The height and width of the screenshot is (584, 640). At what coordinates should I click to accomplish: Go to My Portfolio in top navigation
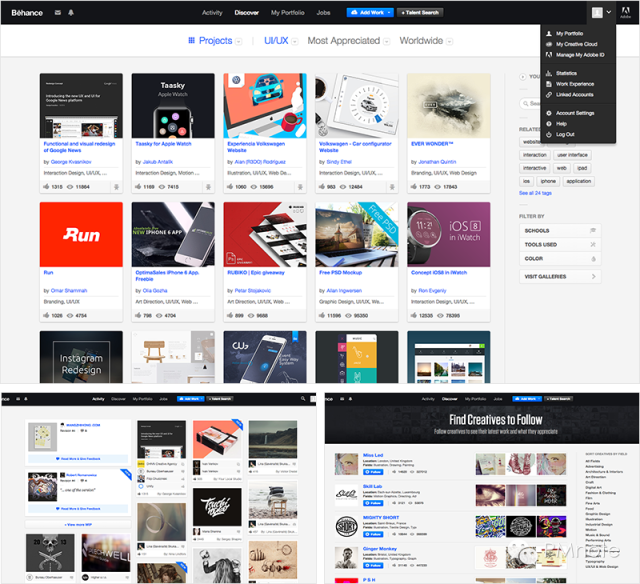[x=288, y=13]
